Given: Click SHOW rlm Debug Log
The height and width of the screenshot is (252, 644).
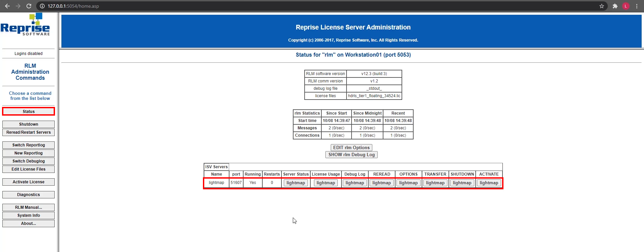Looking at the screenshot, I should tap(352, 154).
